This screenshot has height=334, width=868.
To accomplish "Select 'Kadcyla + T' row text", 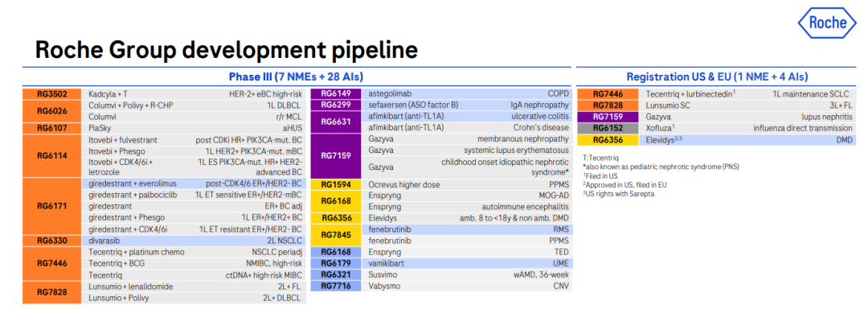I will point(108,94).
